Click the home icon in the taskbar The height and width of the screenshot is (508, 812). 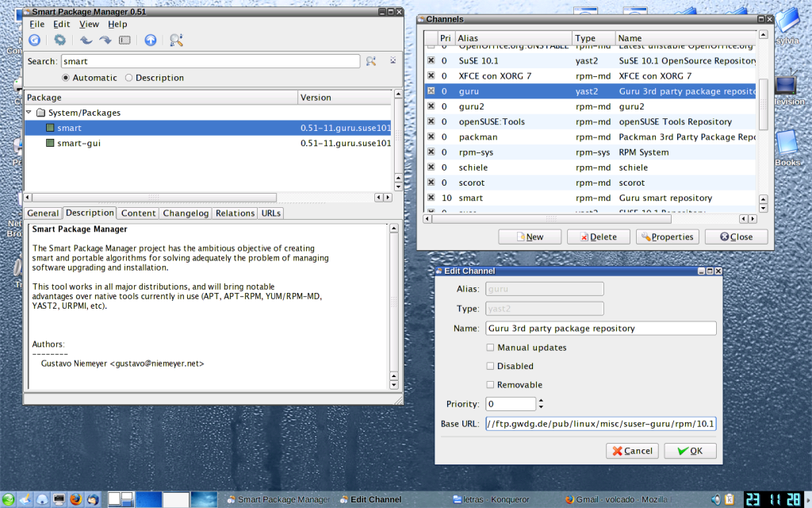coord(42,500)
